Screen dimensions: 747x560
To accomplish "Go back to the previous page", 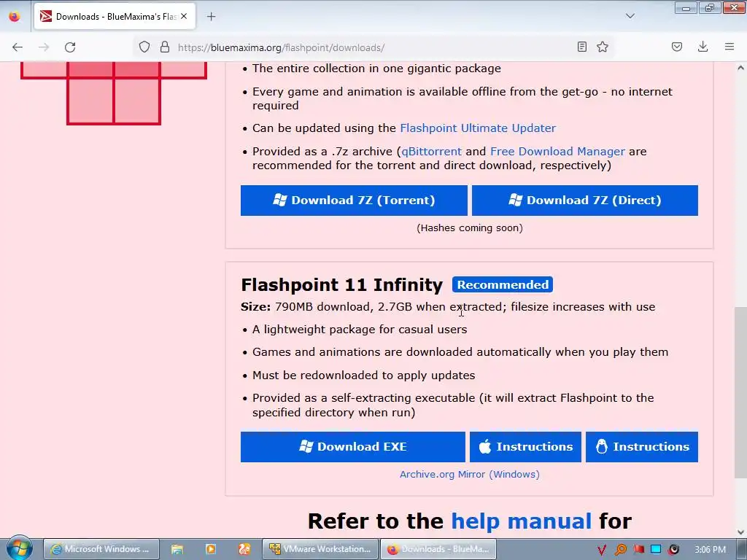I will (x=18, y=47).
